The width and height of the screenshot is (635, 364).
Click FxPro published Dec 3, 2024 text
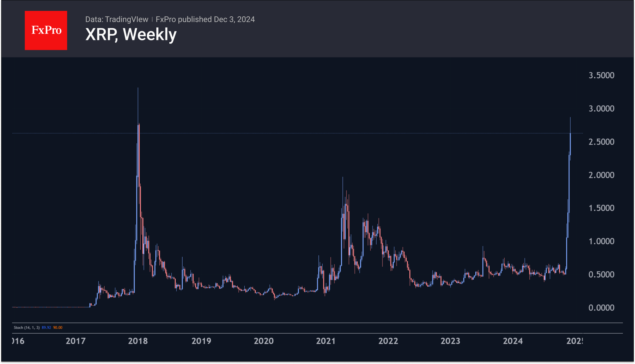pyautogui.click(x=205, y=19)
